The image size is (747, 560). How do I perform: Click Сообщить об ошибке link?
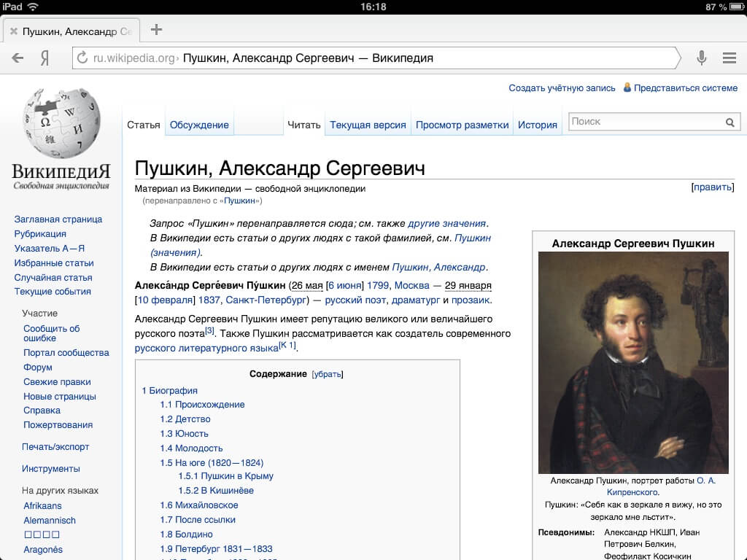[x=52, y=333]
